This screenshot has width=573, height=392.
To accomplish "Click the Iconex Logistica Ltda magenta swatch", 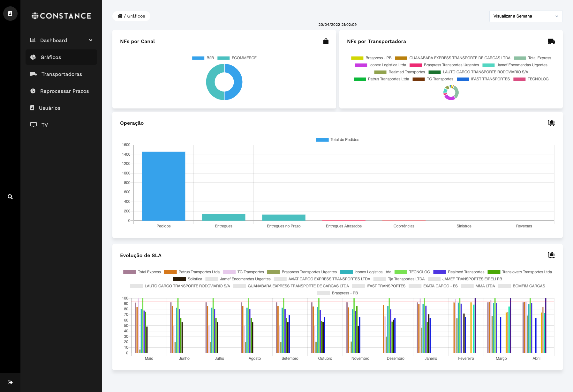I will click(361, 65).
